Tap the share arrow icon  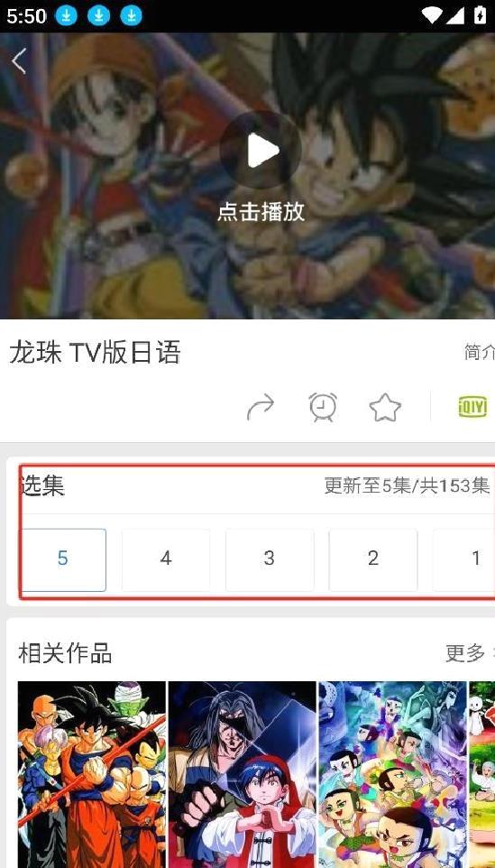(x=261, y=408)
